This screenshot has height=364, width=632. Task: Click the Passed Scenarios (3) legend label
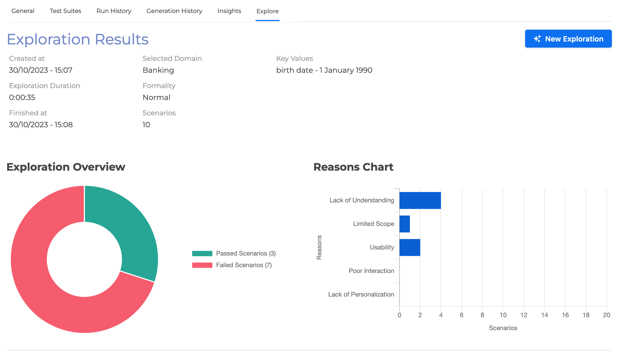246,253
